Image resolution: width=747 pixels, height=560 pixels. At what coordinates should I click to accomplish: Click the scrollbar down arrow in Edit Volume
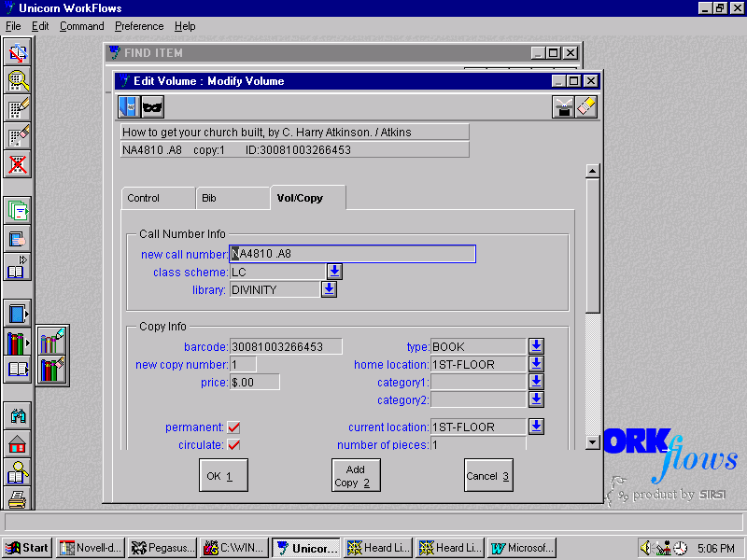coord(592,442)
